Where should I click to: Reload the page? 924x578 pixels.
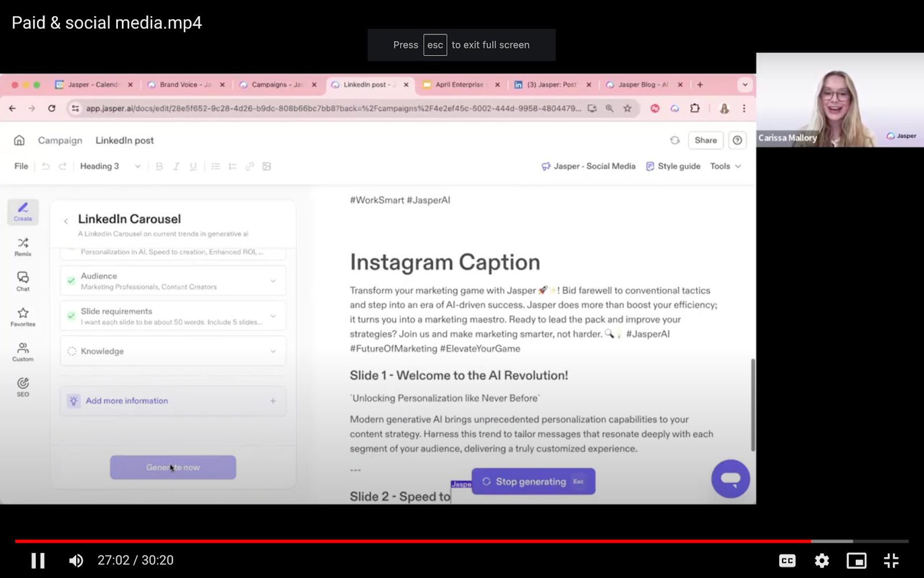pyautogui.click(x=51, y=108)
